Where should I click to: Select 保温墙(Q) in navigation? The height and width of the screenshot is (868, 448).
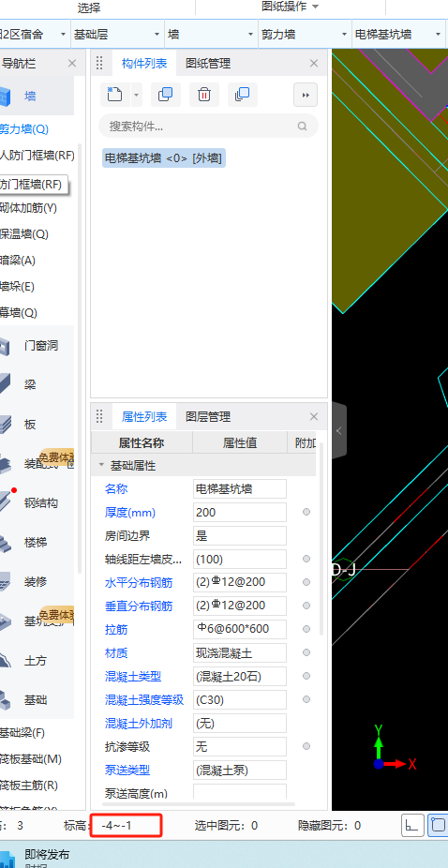(24, 234)
